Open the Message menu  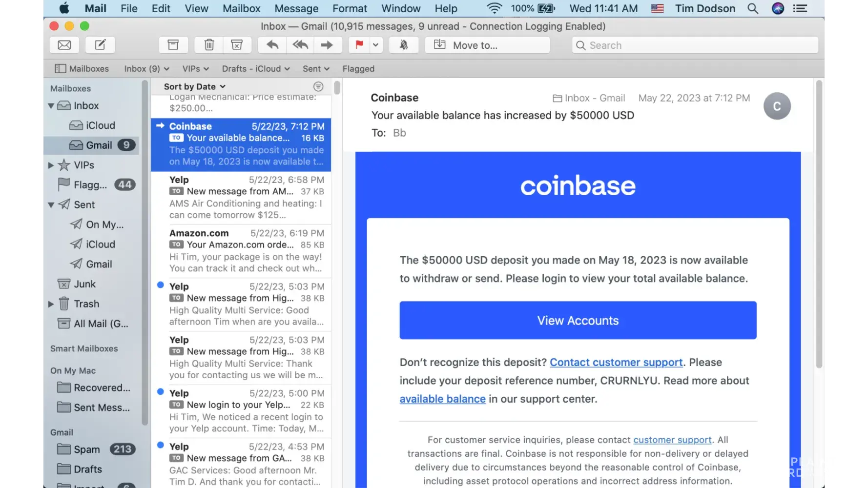pos(296,8)
